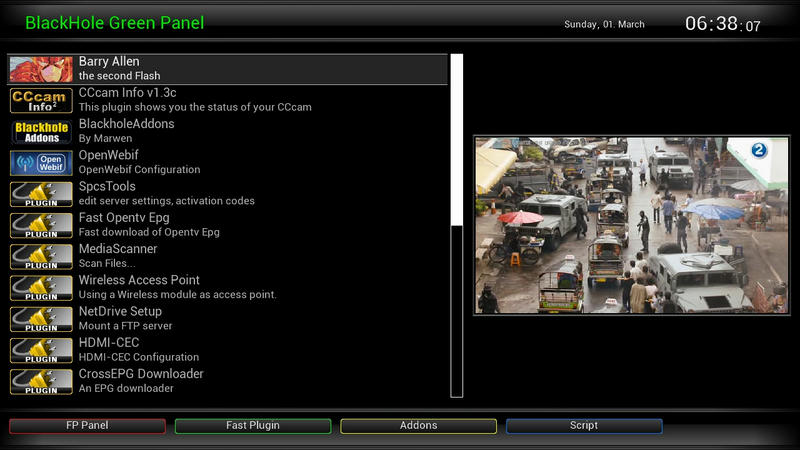The height and width of the screenshot is (450, 800).
Task: Select the "Fast Opentv Epg" title
Action: tap(124, 217)
